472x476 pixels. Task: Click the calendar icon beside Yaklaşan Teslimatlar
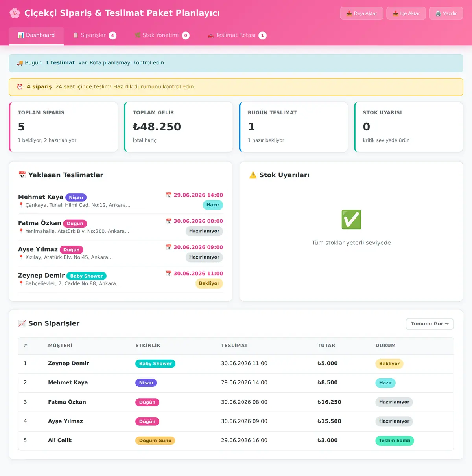coord(22,175)
